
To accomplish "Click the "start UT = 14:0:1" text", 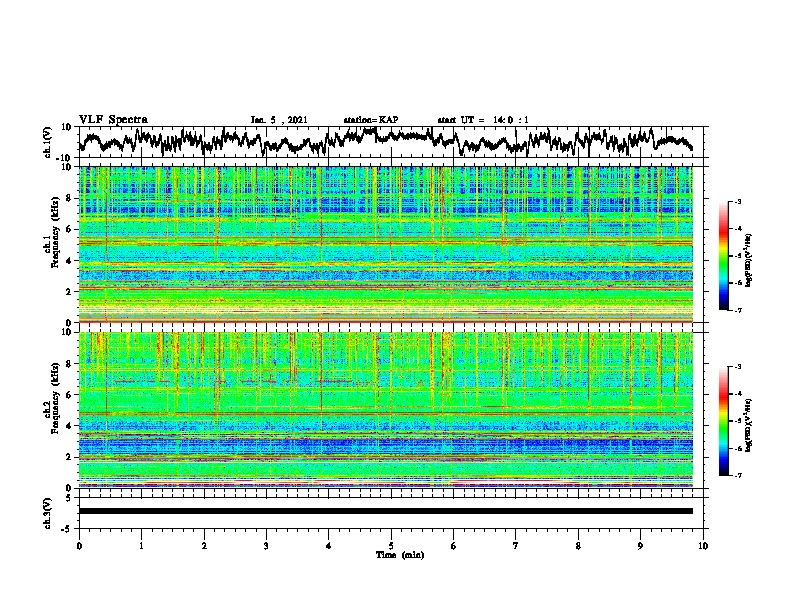I will [483, 120].
